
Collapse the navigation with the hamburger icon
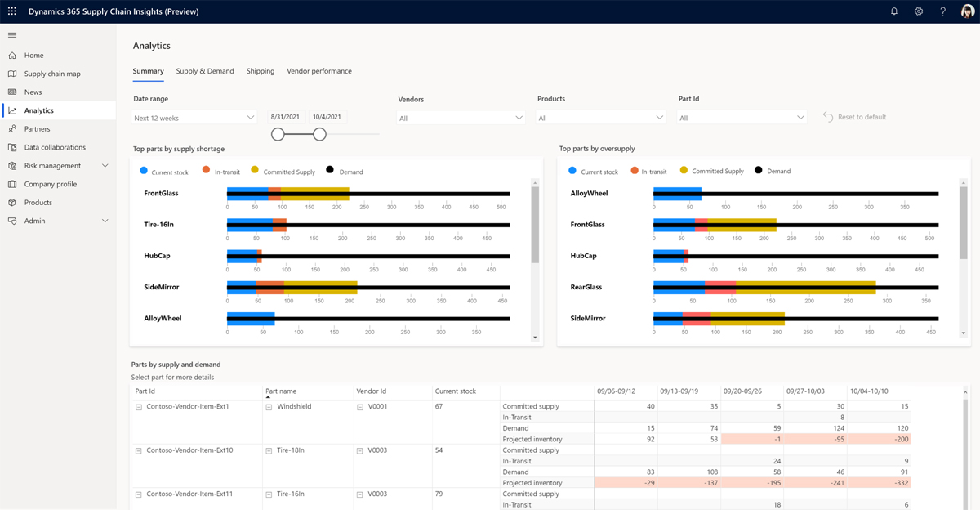pyautogui.click(x=11, y=35)
